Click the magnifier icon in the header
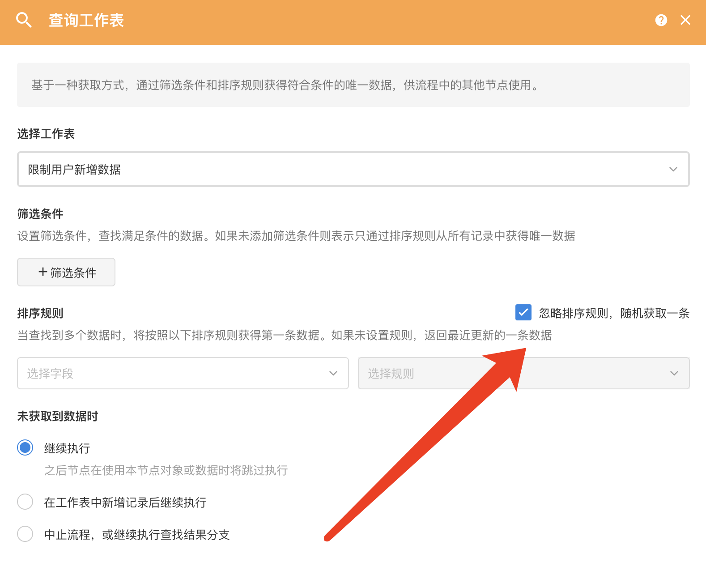706x588 pixels. click(x=24, y=20)
